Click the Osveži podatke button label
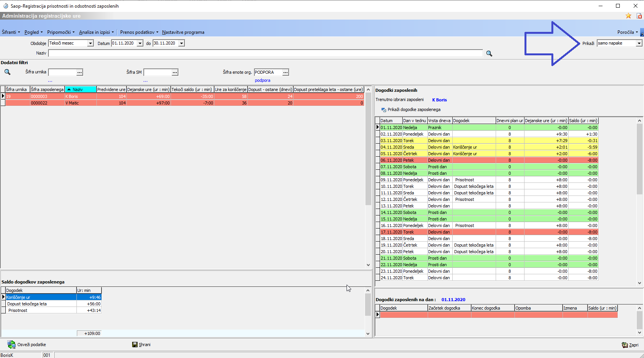The image size is (644, 358). pyautogui.click(x=32, y=345)
